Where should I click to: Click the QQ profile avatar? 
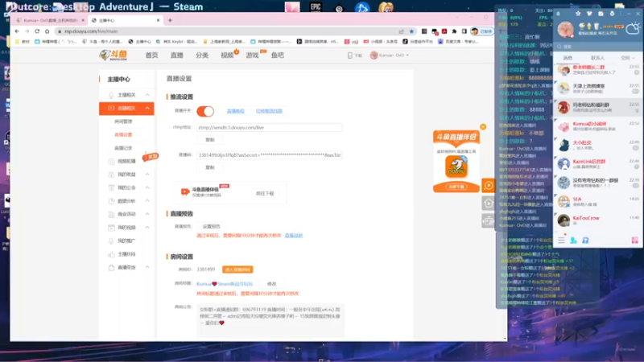point(566,29)
